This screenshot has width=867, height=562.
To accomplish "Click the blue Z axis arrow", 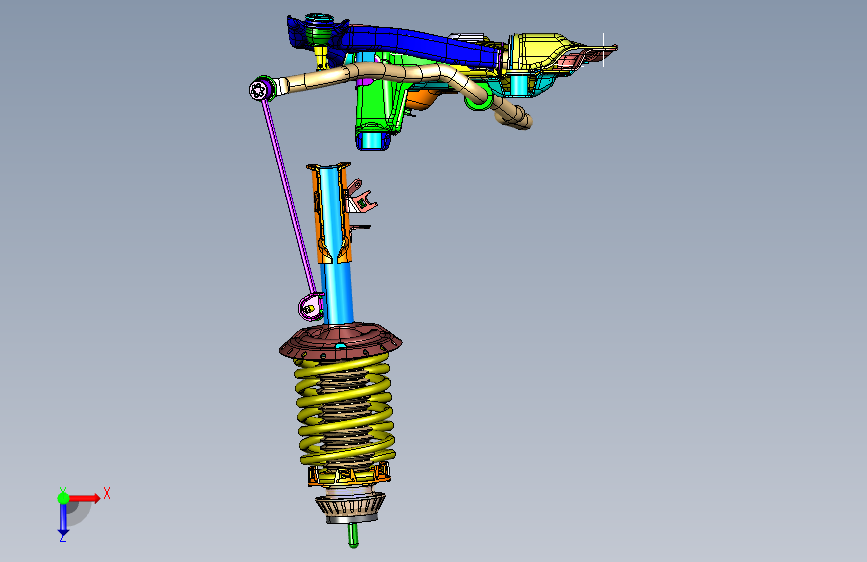I will (x=63, y=519).
